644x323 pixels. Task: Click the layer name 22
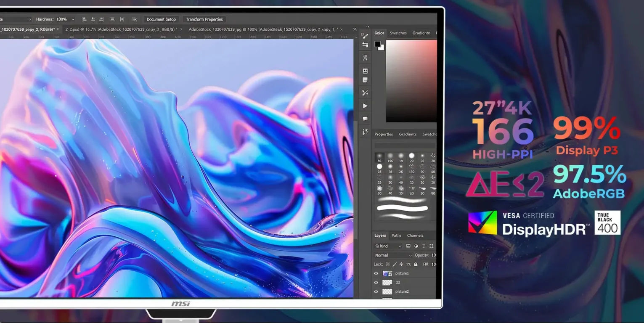coord(398,283)
